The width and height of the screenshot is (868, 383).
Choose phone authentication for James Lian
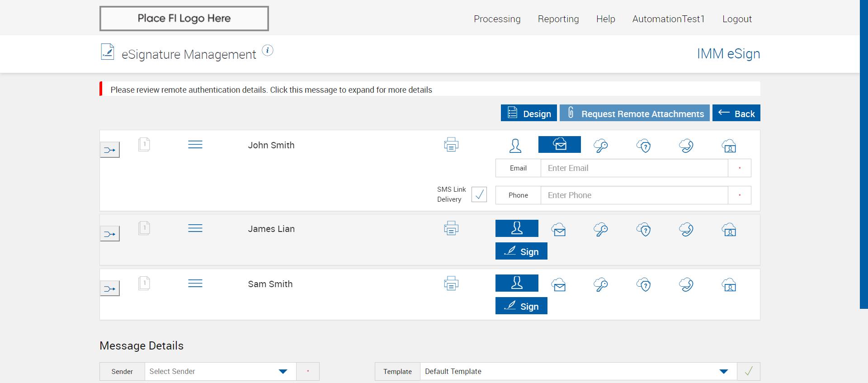[686, 230]
